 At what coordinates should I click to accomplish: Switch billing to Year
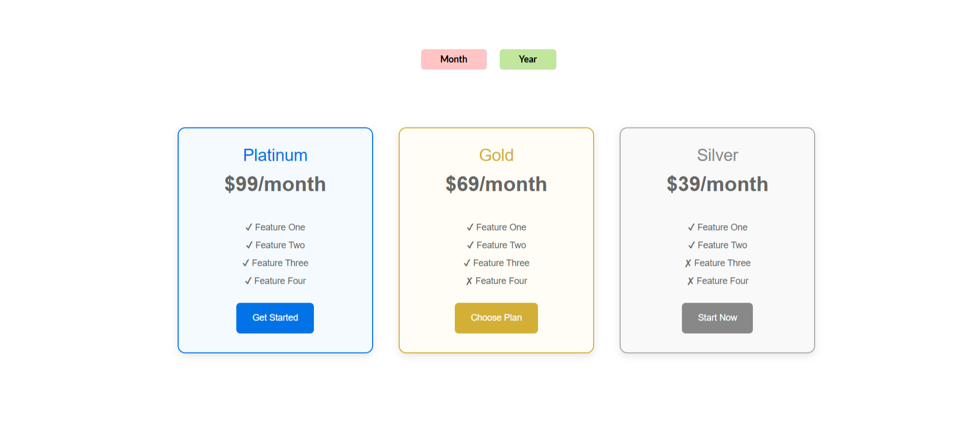click(x=527, y=59)
